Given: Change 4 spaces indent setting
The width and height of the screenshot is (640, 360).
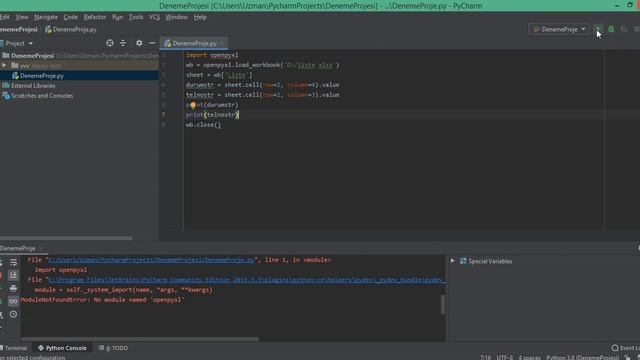Looking at the screenshot, I should click(x=529, y=357).
